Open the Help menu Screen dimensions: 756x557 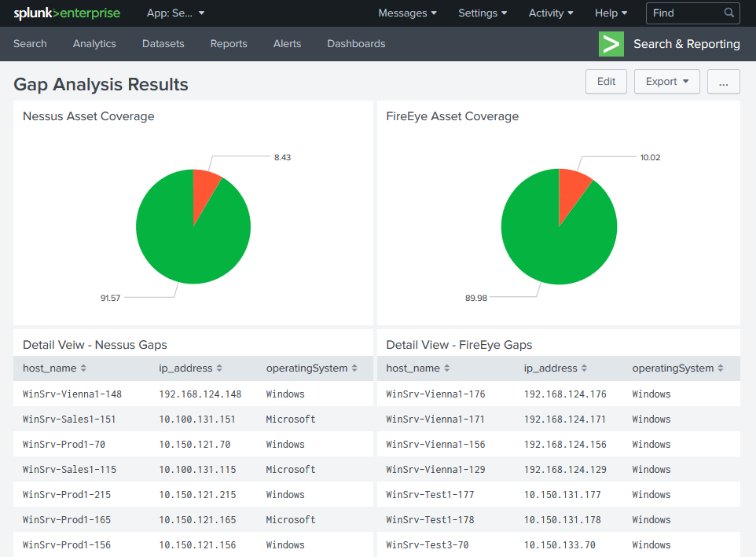click(x=611, y=13)
